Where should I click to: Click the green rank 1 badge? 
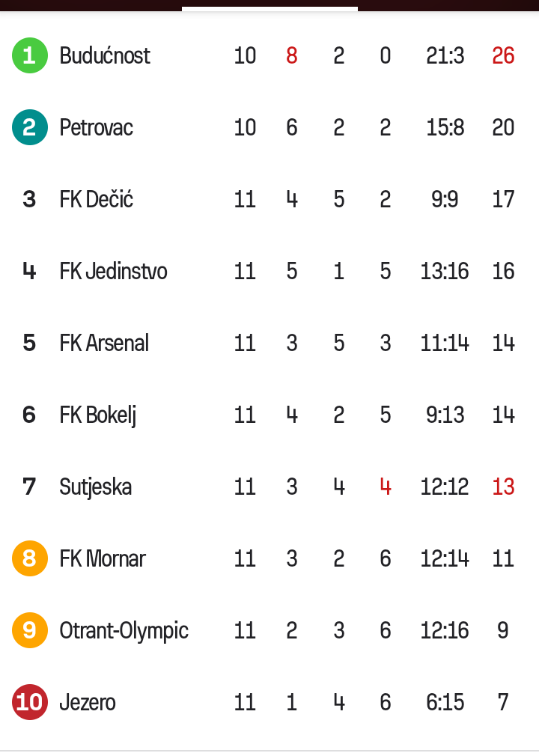[x=29, y=55]
